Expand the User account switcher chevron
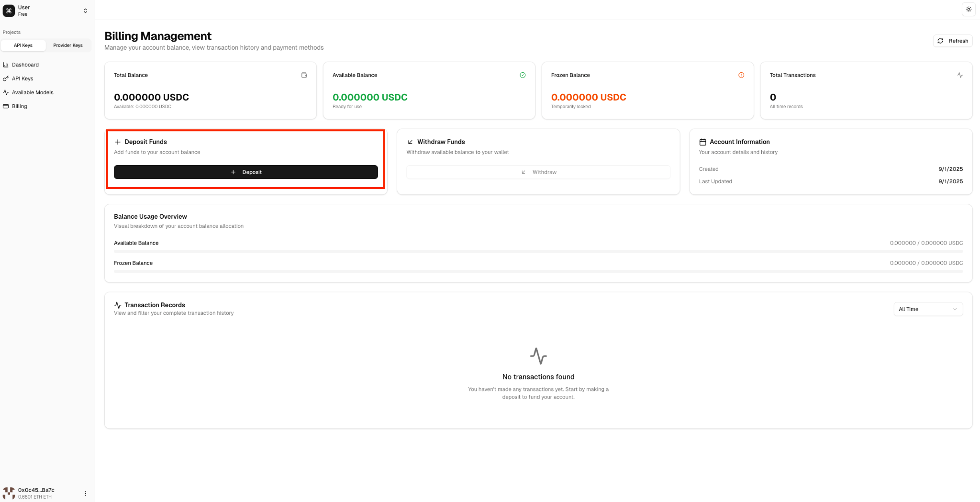 click(x=85, y=11)
